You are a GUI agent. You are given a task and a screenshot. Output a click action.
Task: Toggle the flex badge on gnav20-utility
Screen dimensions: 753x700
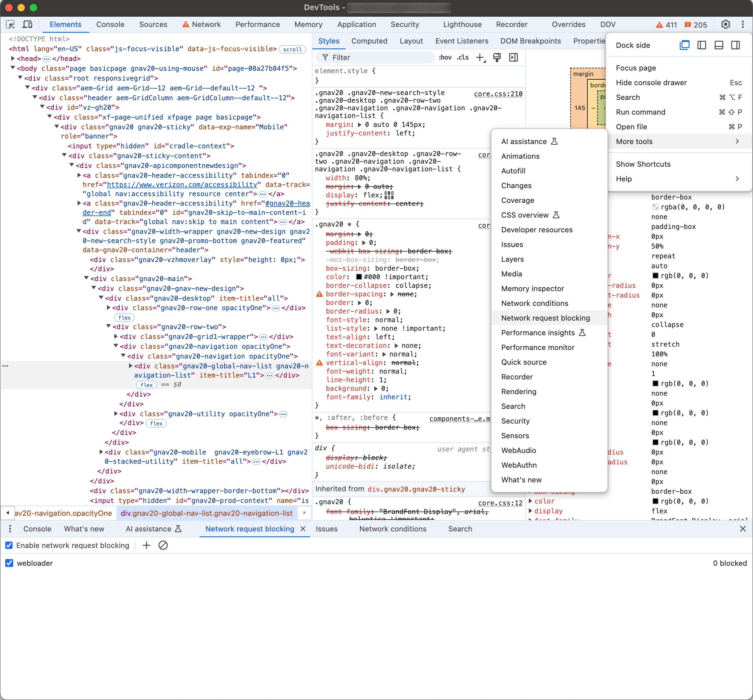click(x=156, y=423)
